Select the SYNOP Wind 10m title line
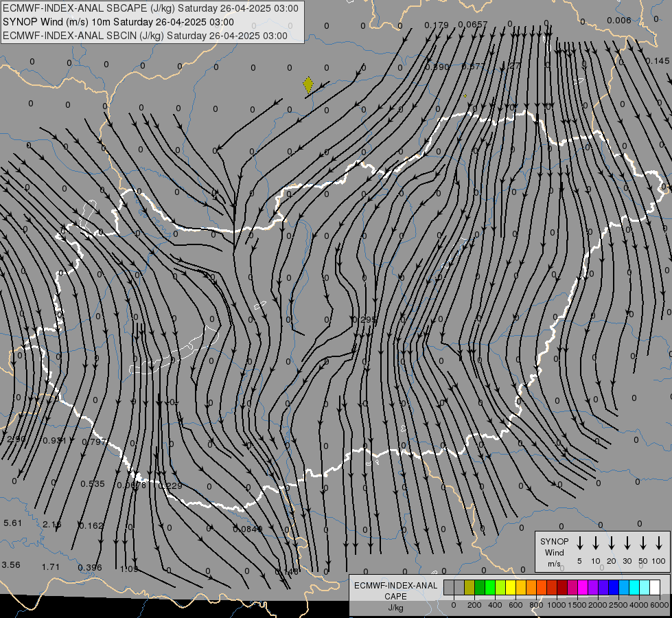The height and width of the screenshot is (618, 672). click(118, 22)
